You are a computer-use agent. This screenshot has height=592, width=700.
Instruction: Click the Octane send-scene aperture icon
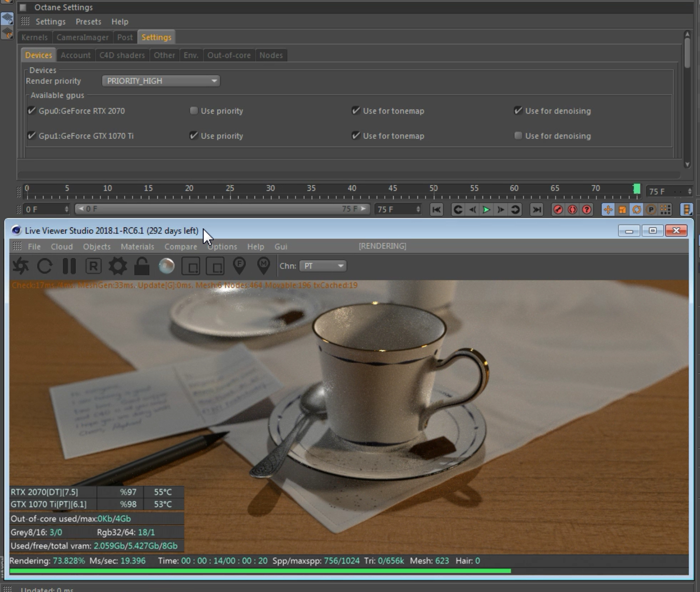[21, 266]
